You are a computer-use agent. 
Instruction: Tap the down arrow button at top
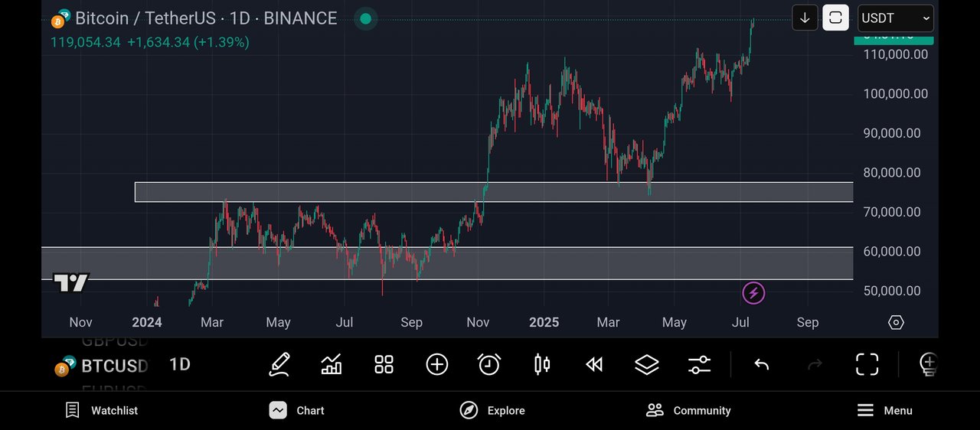(x=805, y=18)
